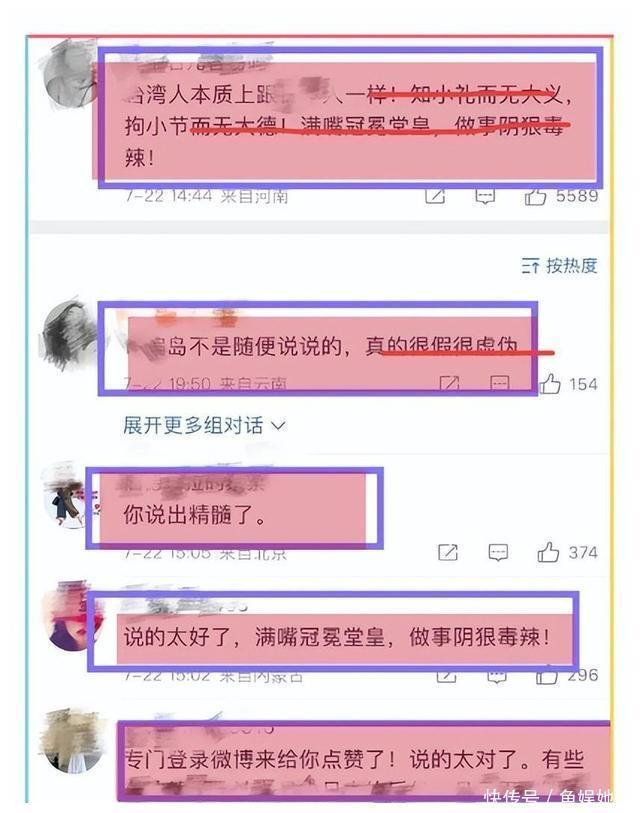The height and width of the screenshot is (813, 640).
Task: Open the 按热度 sort option
Action: pyautogui.click(x=560, y=266)
